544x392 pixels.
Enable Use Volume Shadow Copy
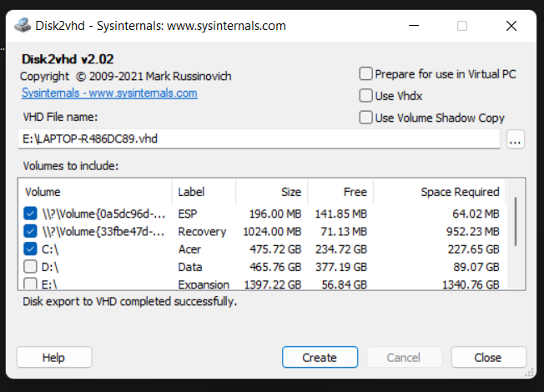point(365,118)
